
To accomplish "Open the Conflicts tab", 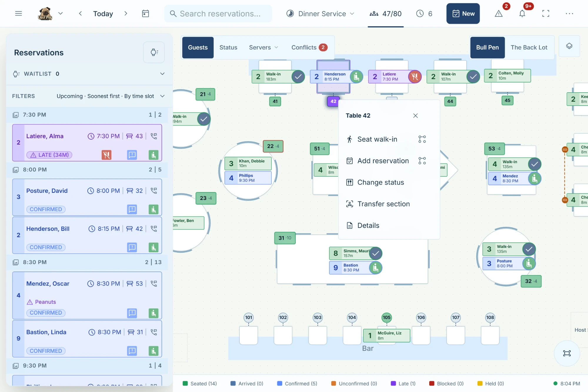I will point(309,47).
